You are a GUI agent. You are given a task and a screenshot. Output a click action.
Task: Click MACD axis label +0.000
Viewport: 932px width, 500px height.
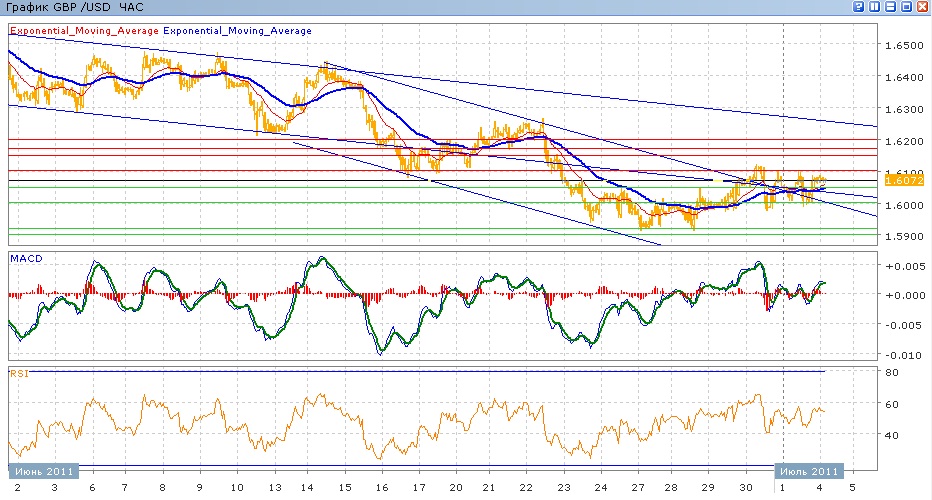905,295
